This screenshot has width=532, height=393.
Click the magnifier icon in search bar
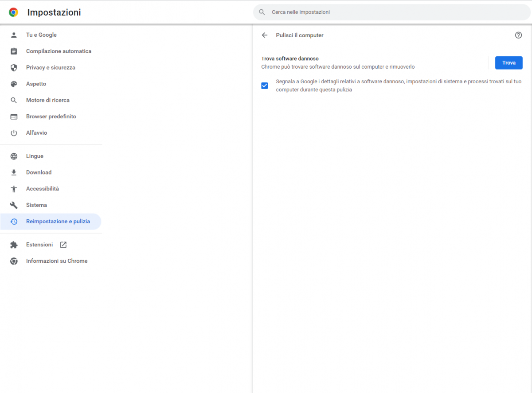pos(262,12)
